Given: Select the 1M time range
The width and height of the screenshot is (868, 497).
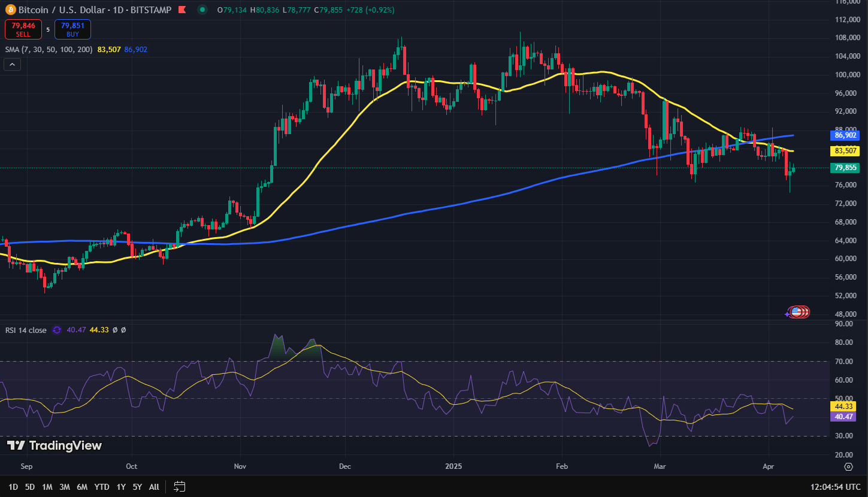Looking at the screenshot, I should 47,487.
